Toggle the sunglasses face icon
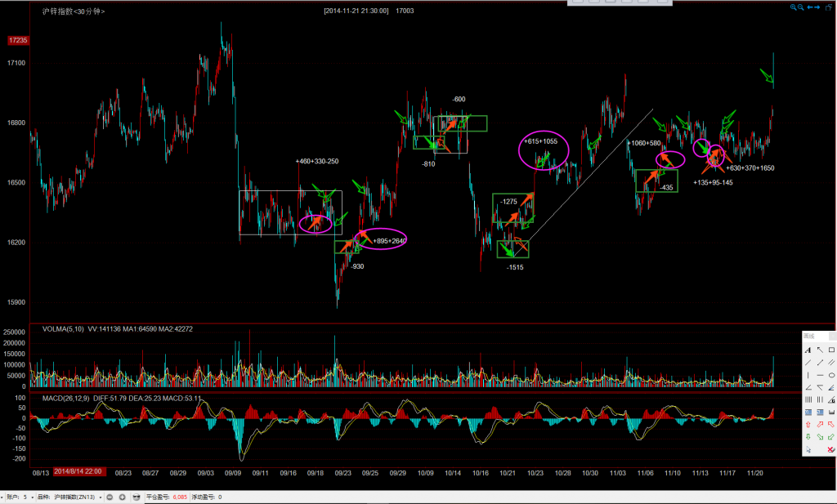Image resolution: width=837 pixels, height=504 pixels. tap(136, 497)
